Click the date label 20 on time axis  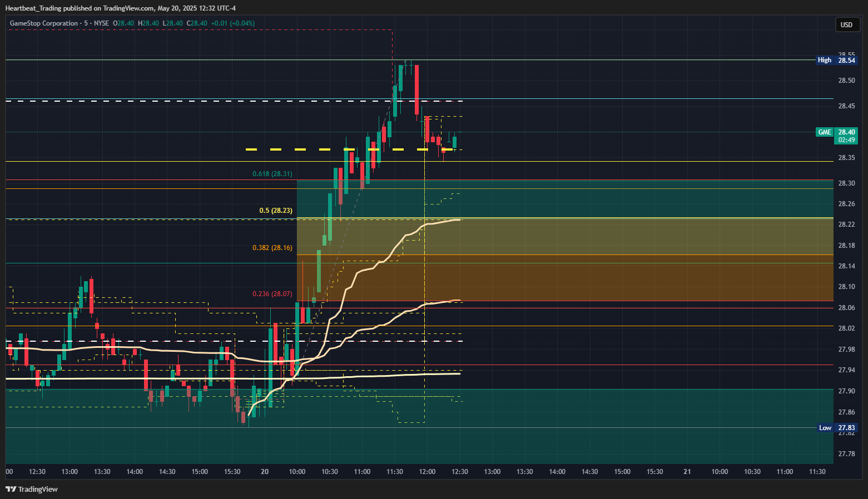(x=265, y=472)
